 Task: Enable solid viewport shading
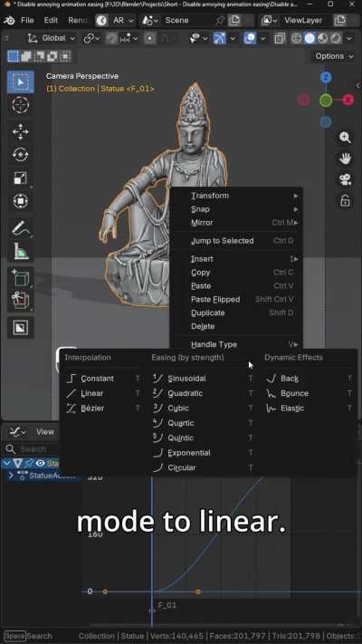pyautogui.click(x=310, y=38)
